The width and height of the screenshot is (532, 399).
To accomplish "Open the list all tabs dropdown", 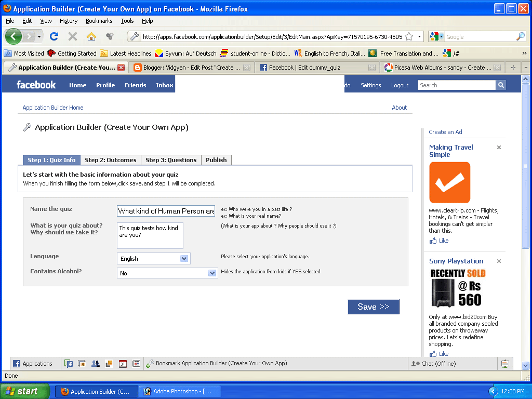I will (526, 68).
